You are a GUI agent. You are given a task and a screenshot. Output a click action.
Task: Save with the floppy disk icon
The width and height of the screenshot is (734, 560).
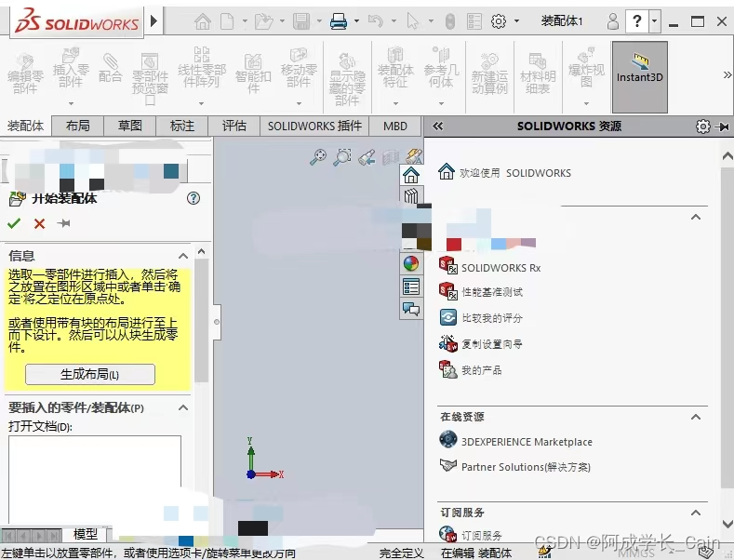(301, 21)
